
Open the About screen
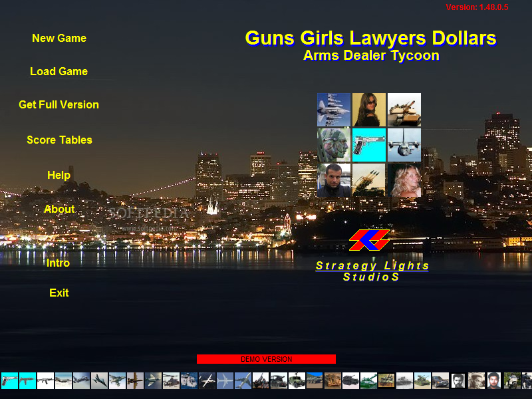(59, 209)
